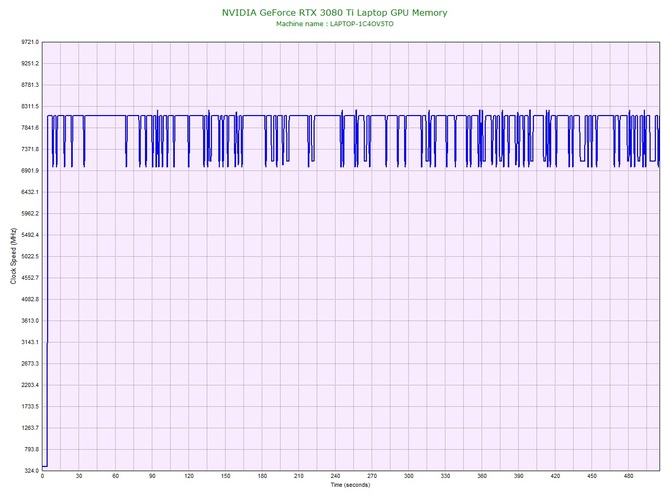Image resolution: width=670 pixels, height=502 pixels.
Task: Pick the 7371.8 y-axis value
Action: click(30, 150)
